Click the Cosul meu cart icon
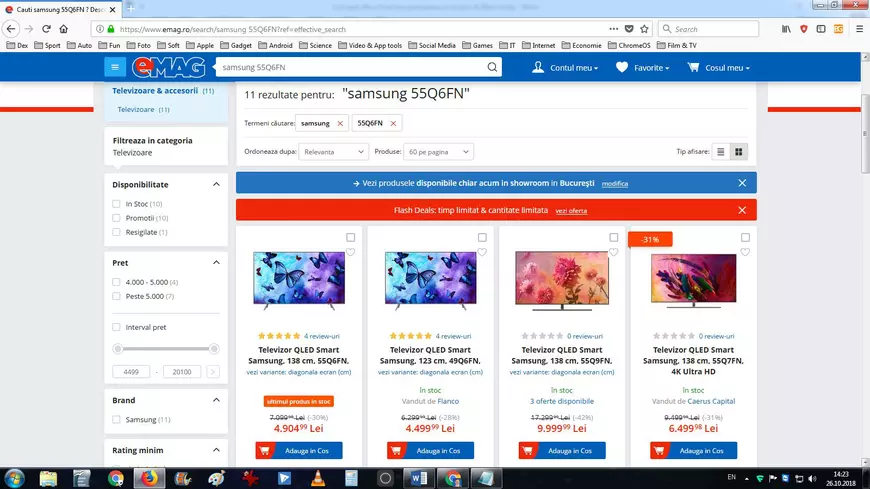The image size is (870, 489). point(693,67)
